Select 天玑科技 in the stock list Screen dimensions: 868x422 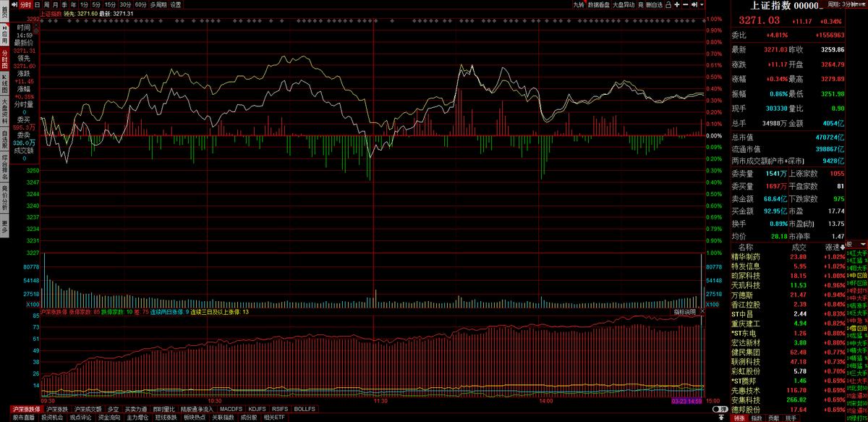point(745,285)
